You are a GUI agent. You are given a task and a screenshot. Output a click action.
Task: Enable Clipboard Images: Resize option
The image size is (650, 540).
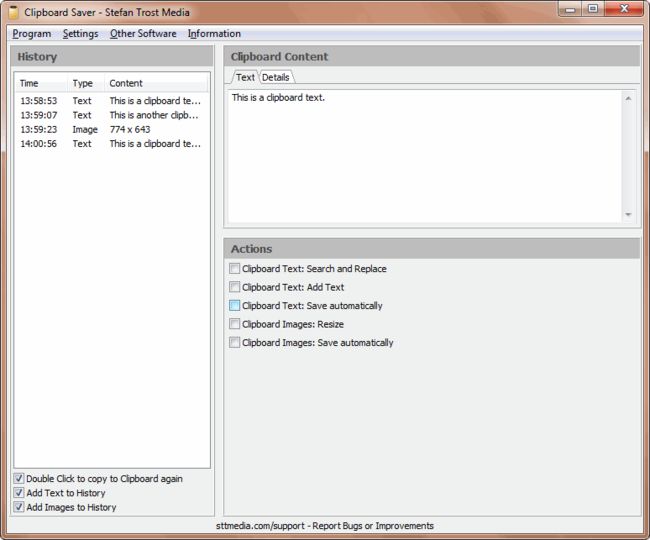point(234,324)
